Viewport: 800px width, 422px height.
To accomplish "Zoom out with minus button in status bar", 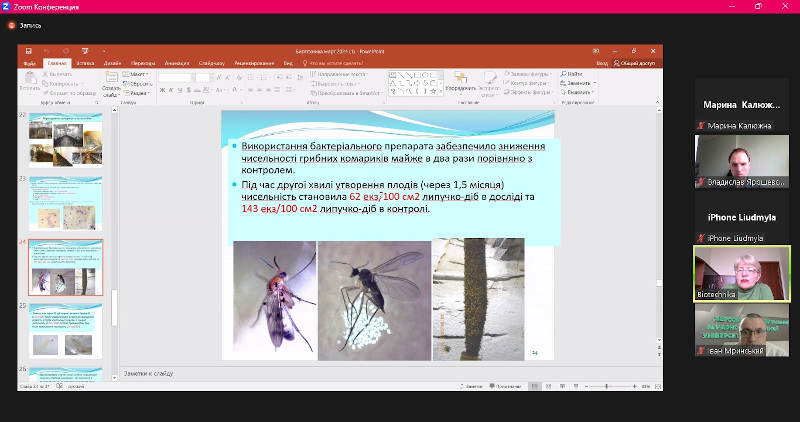I will [x=586, y=386].
